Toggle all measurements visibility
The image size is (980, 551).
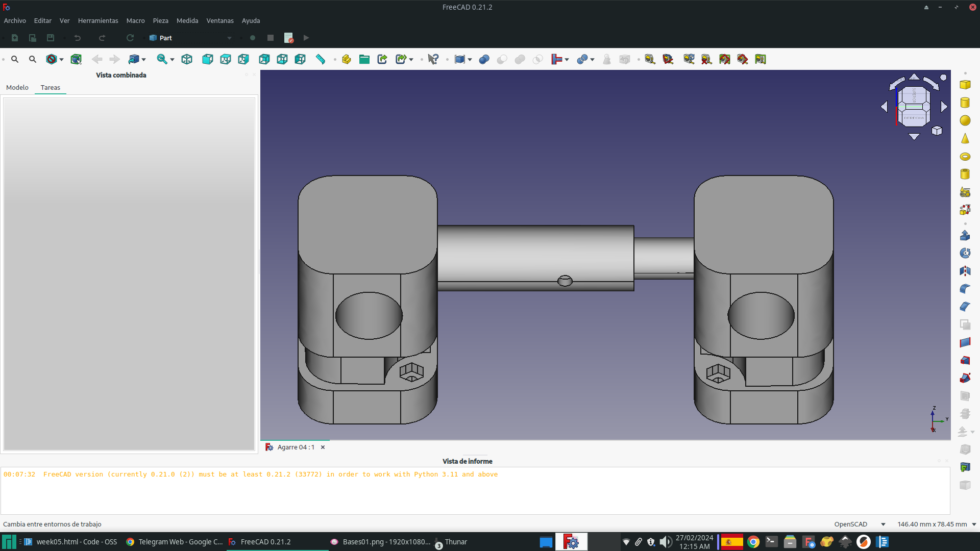coord(724,59)
